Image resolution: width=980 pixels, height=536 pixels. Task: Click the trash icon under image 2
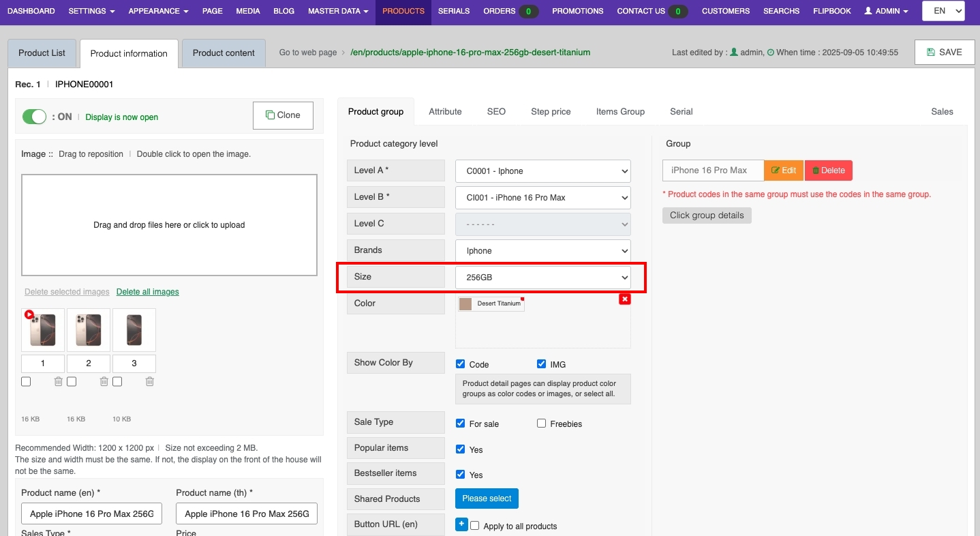pos(104,382)
